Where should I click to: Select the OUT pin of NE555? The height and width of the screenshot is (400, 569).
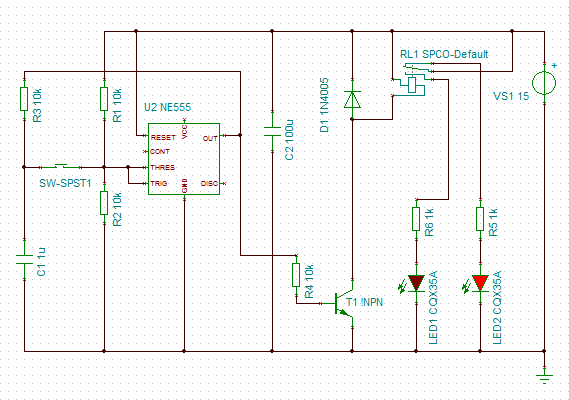[x=210, y=138]
